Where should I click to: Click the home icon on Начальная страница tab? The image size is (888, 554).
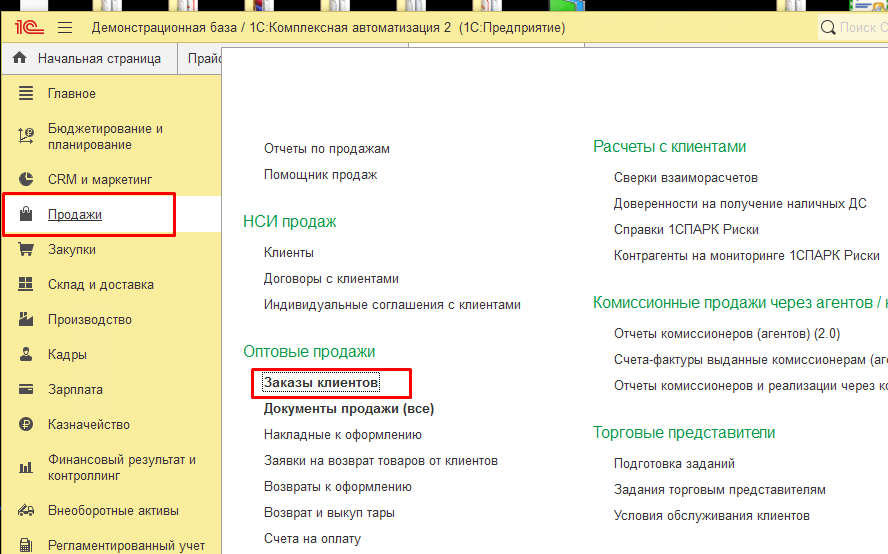pos(20,58)
